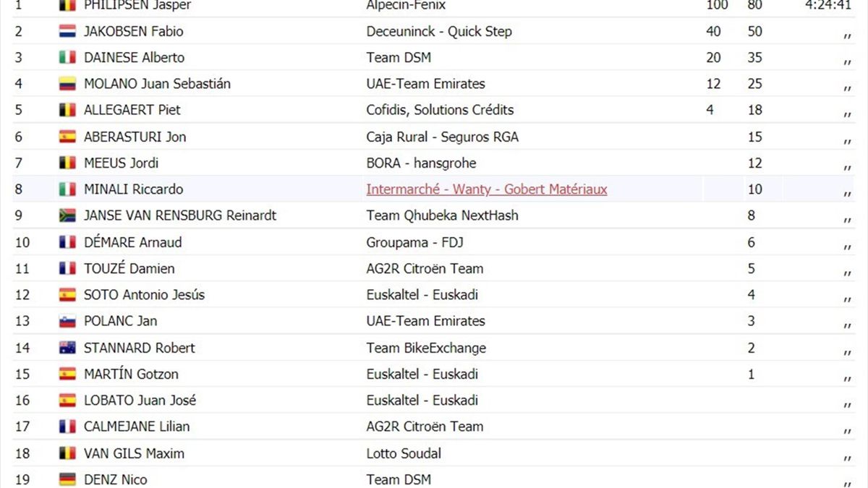Click the Dutch flag beside JAKOBSEN Fabio

(67, 32)
